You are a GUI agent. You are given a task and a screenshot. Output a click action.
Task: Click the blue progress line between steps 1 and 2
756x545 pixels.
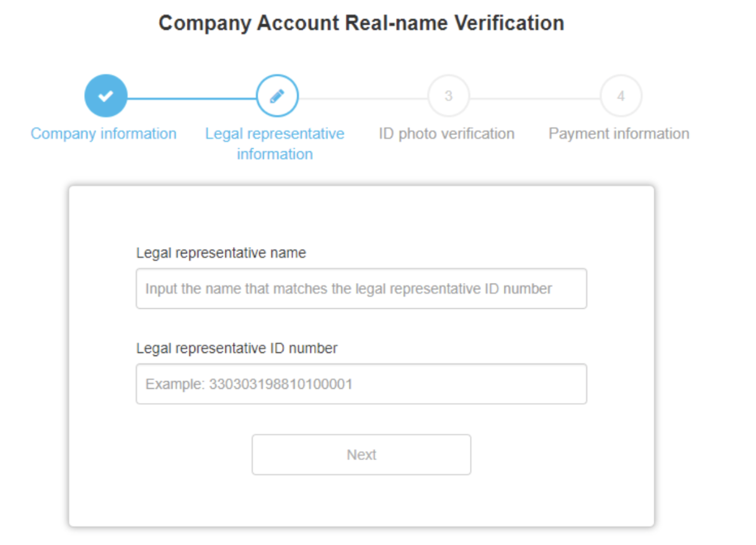[191, 99]
